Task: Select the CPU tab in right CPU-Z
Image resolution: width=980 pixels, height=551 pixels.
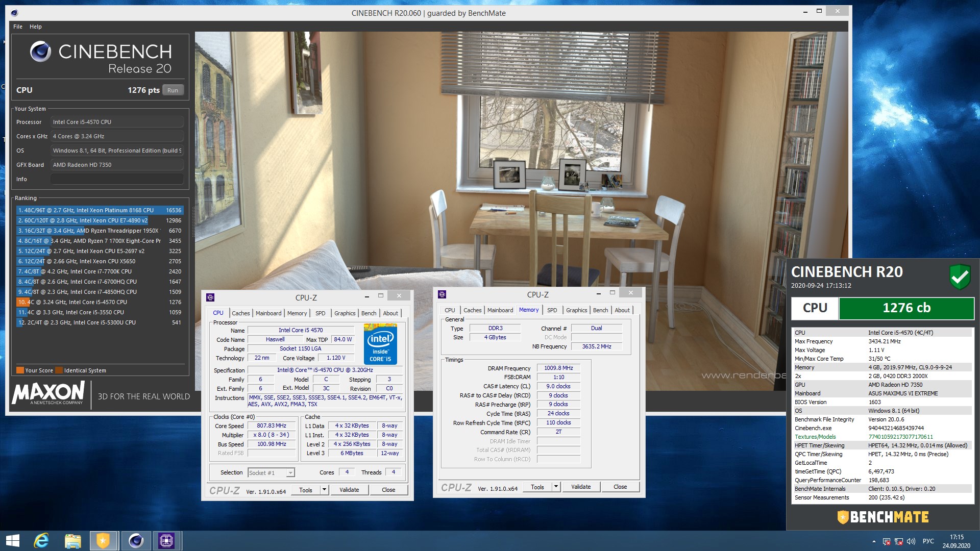Action: 450,310
